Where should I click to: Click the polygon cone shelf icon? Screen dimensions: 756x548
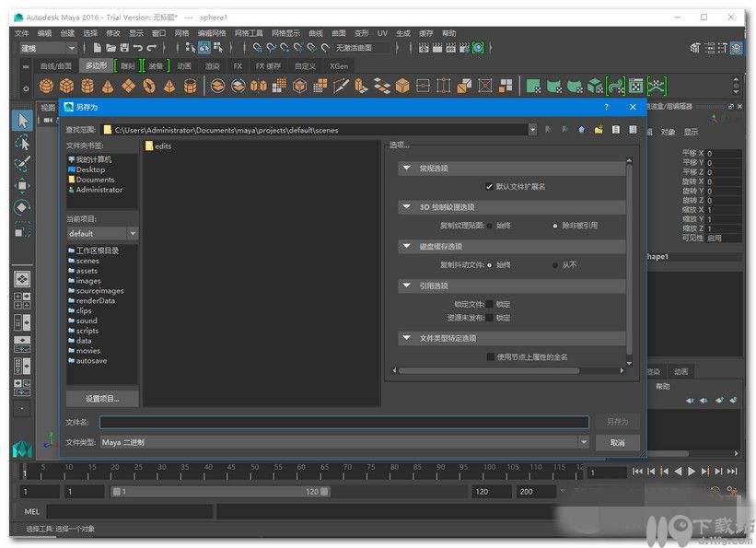coord(108,86)
